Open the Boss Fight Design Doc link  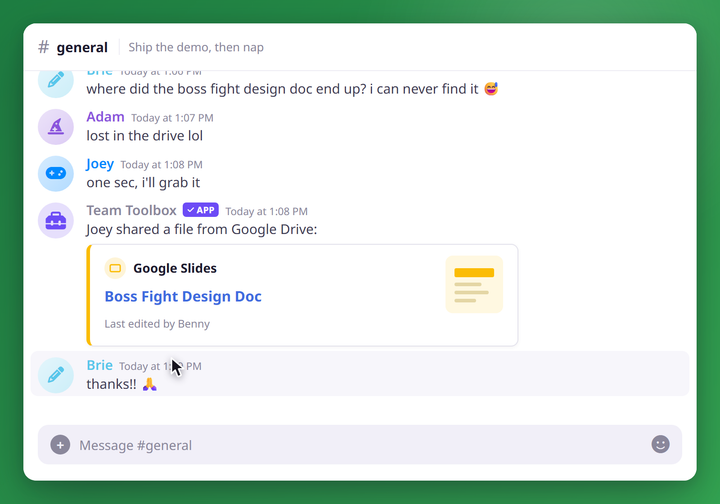point(183,297)
